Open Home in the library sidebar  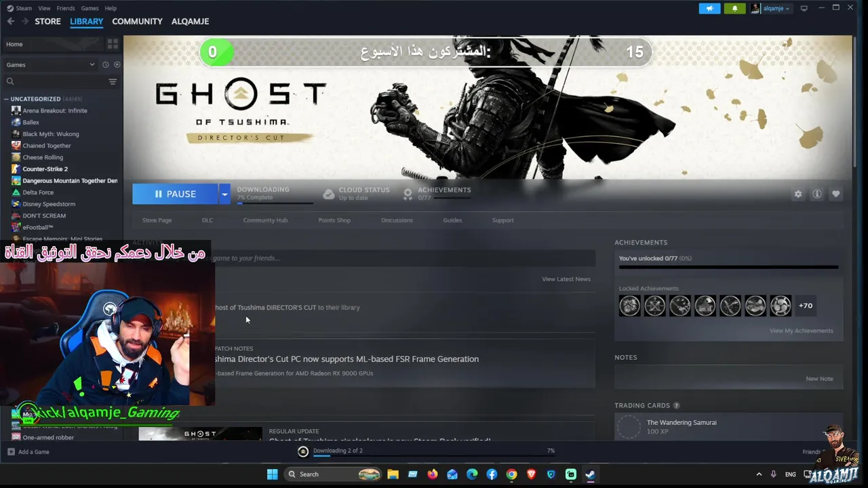tap(53, 44)
